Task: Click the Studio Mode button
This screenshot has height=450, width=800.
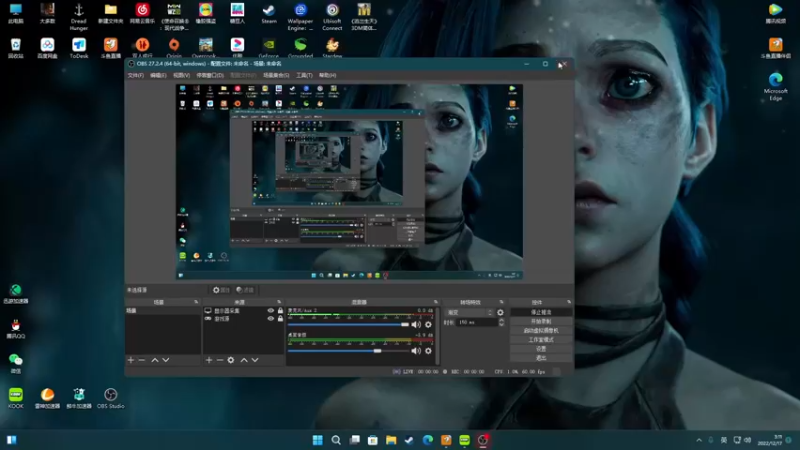Action: (x=541, y=340)
